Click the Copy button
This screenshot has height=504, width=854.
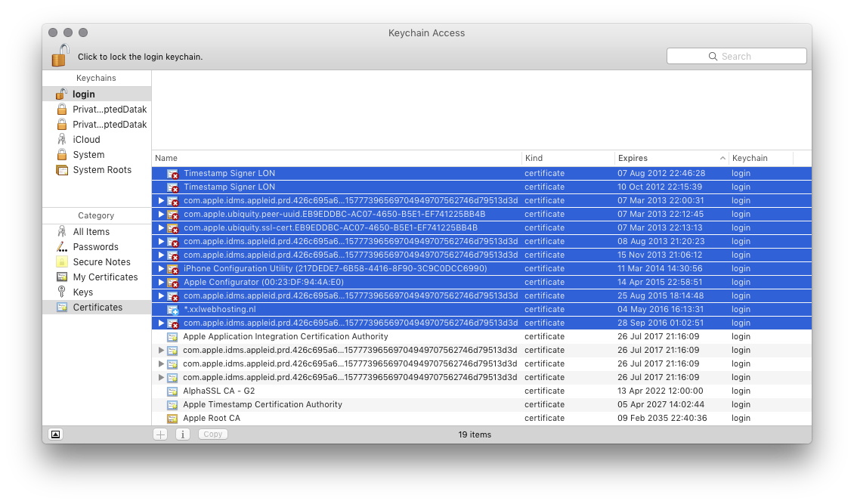pyautogui.click(x=213, y=434)
